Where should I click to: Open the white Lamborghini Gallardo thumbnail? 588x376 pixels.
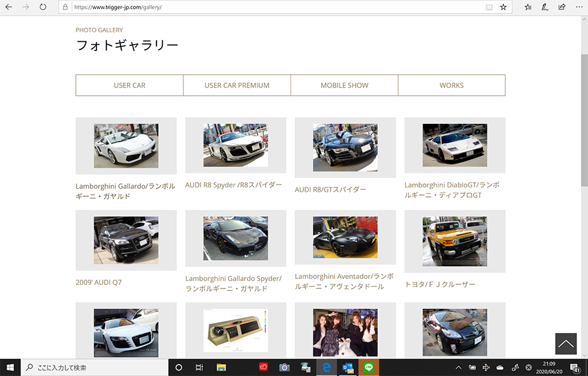126,146
